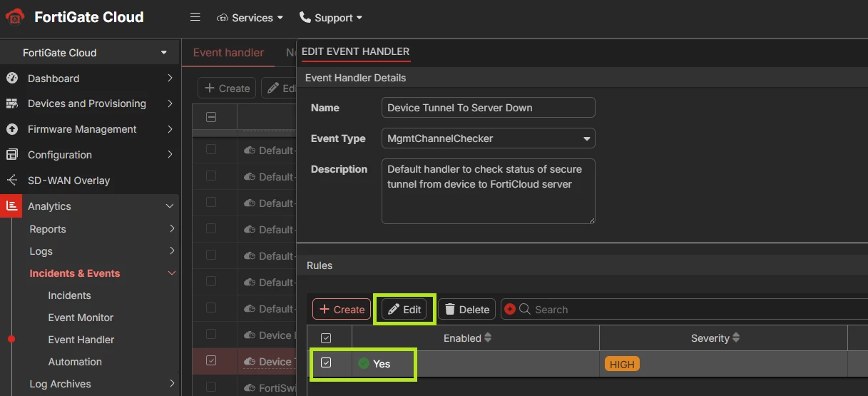Open Dashboard in the sidebar
This screenshot has height=396, width=868.
tap(53, 78)
